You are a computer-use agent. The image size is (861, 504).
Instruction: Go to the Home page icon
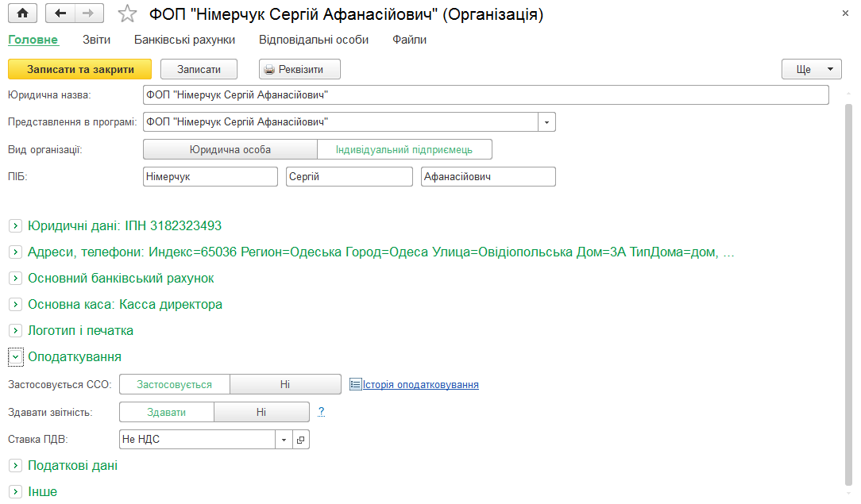click(x=22, y=13)
